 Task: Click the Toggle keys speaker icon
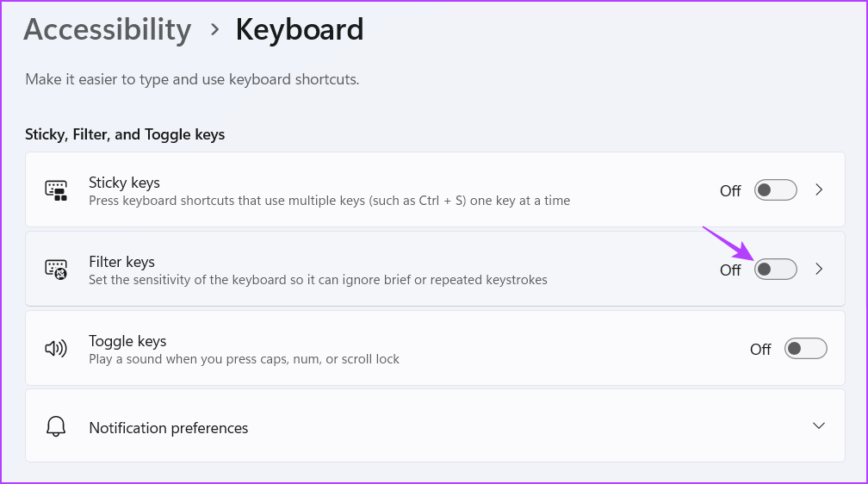pyautogui.click(x=56, y=349)
